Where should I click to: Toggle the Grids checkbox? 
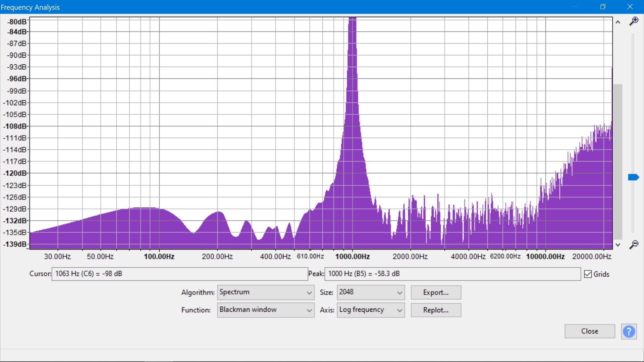[588, 274]
